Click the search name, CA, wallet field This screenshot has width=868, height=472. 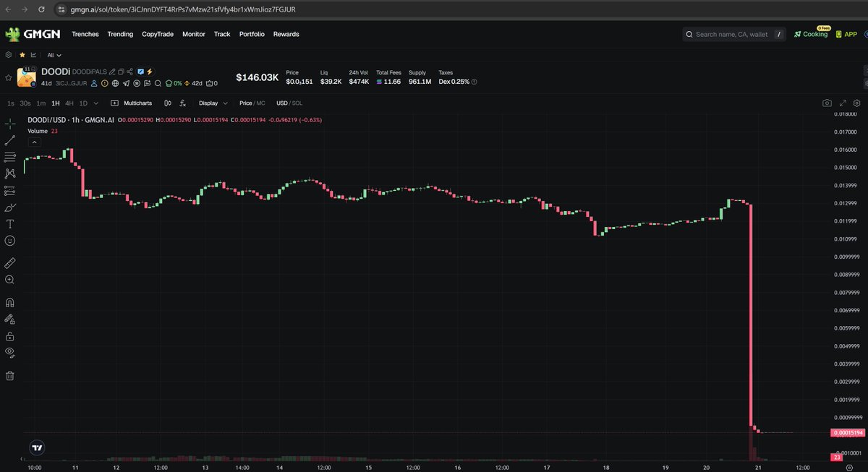[732, 34]
